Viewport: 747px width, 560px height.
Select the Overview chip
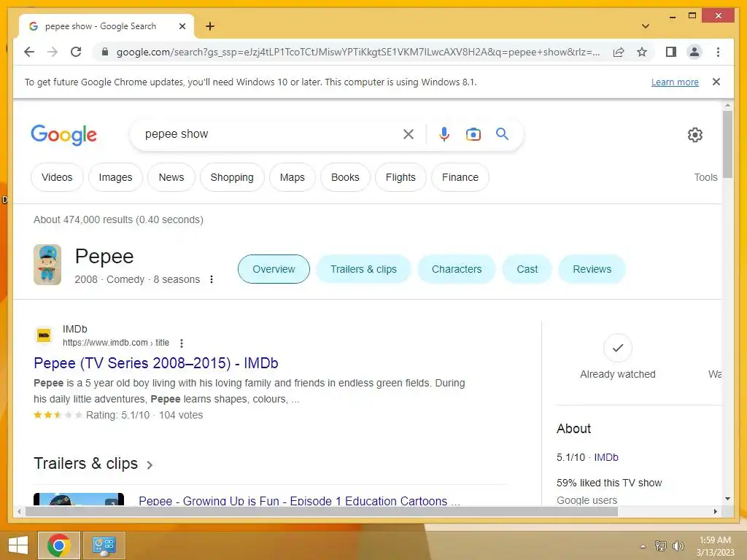(274, 269)
